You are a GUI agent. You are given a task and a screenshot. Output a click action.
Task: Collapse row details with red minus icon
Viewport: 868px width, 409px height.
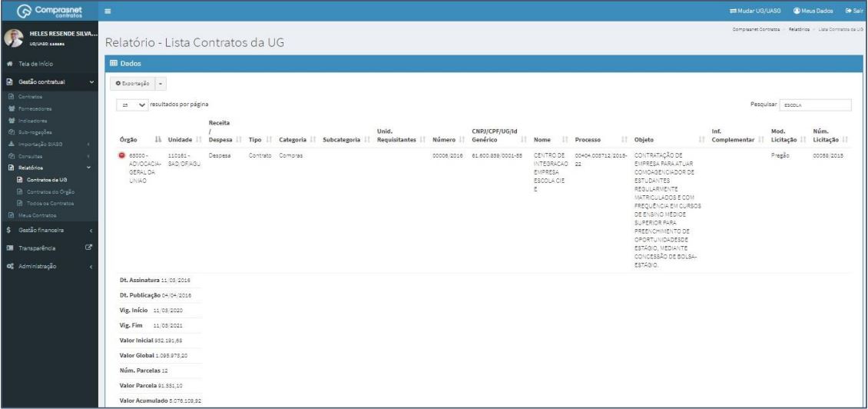tap(122, 156)
